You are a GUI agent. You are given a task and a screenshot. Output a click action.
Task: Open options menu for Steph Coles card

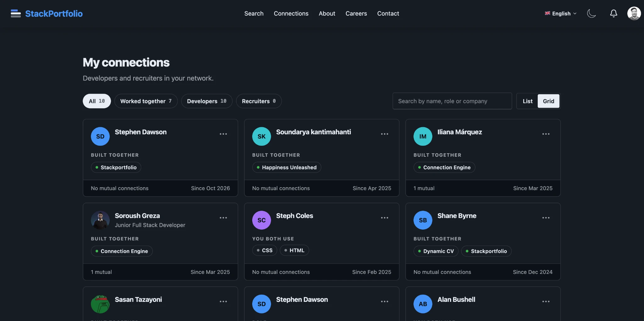385,218
